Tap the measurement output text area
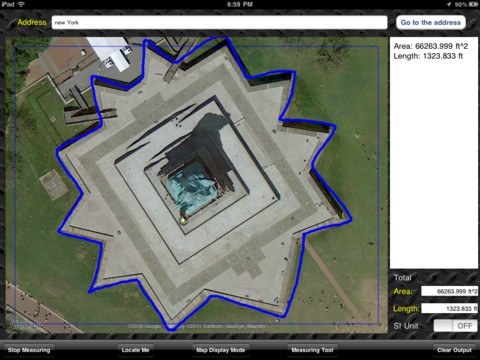Image resolution: width=480 pixels, height=360 pixels. pos(434,153)
